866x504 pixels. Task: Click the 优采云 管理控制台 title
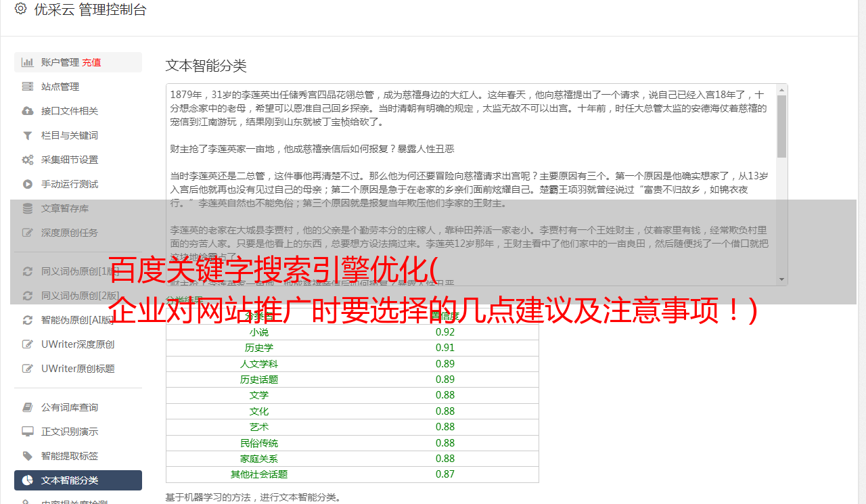[x=90, y=9]
